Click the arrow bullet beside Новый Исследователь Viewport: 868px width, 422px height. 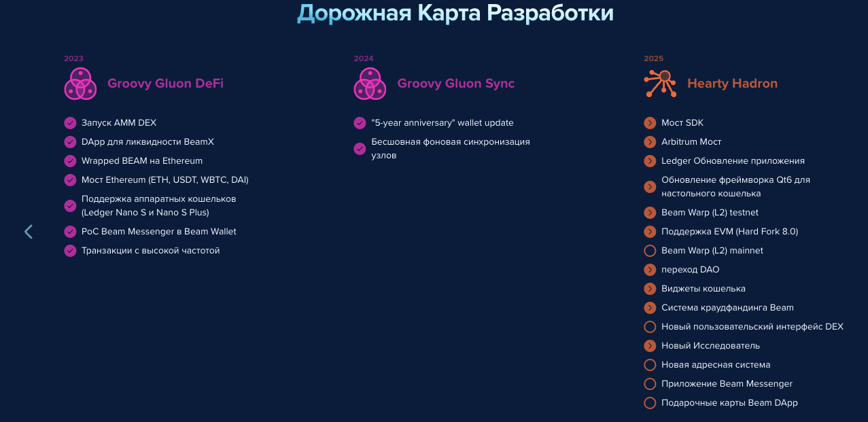point(650,346)
